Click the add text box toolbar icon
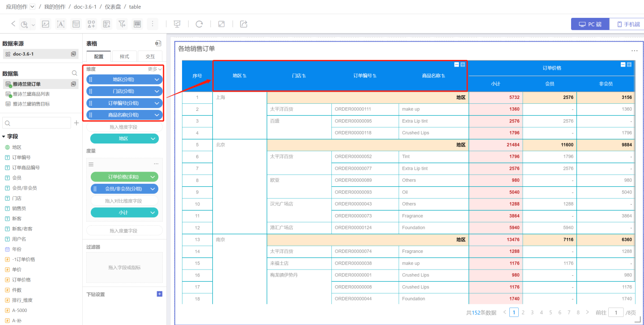 click(x=61, y=24)
